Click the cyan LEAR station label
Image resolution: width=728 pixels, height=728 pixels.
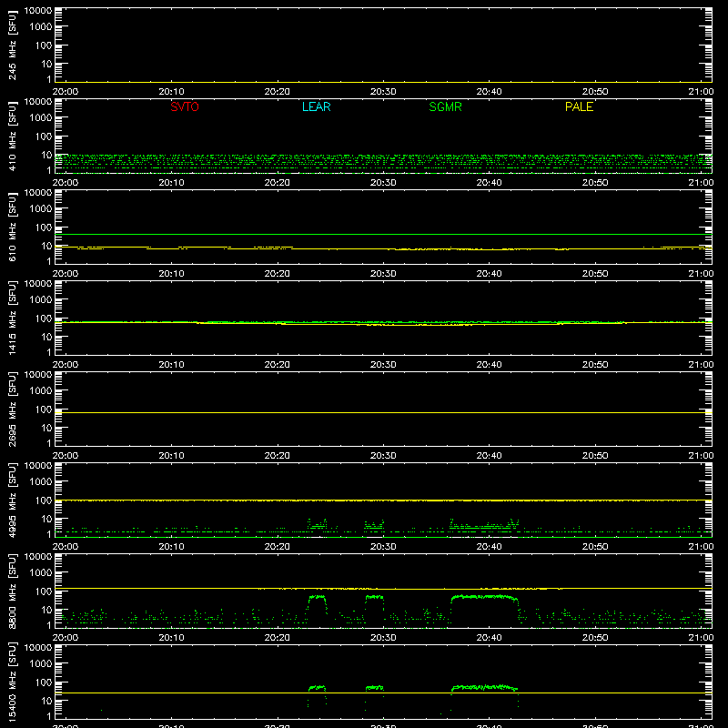316,106
